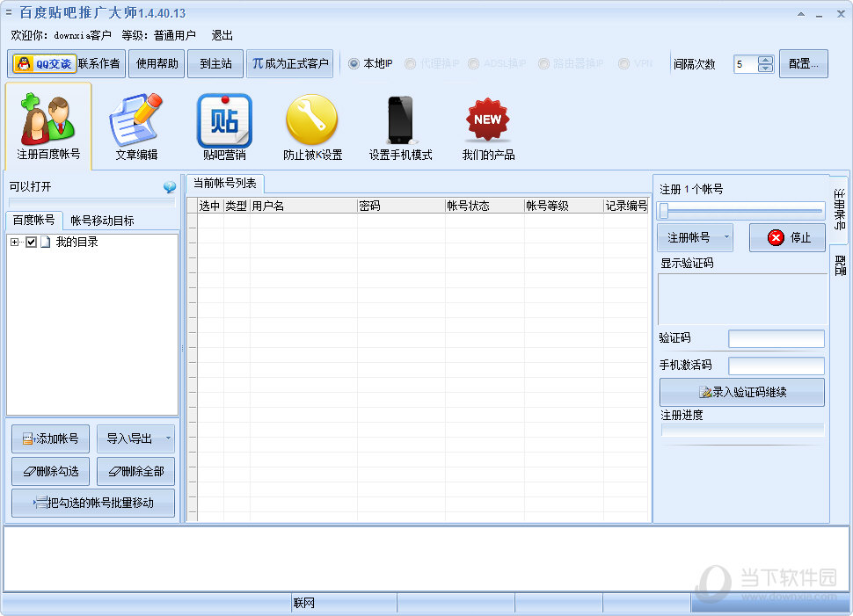This screenshot has height=616, width=853.
Task: Click the 记录编号 column header
Action: point(626,206)
